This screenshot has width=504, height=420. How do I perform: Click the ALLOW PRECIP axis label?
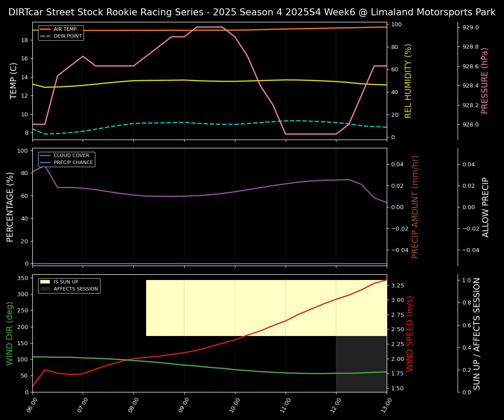click(x=486, y=206)
